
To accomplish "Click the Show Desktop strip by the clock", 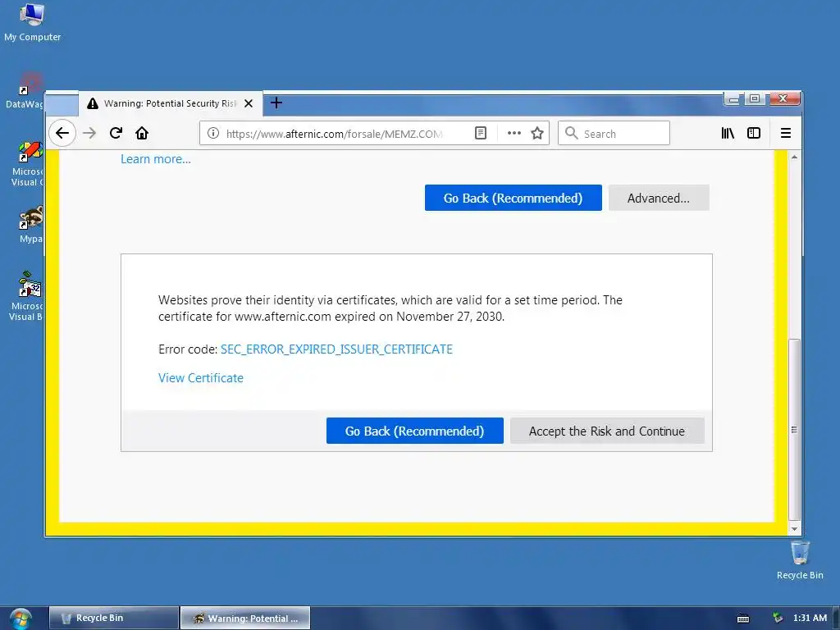I will 836,618.
